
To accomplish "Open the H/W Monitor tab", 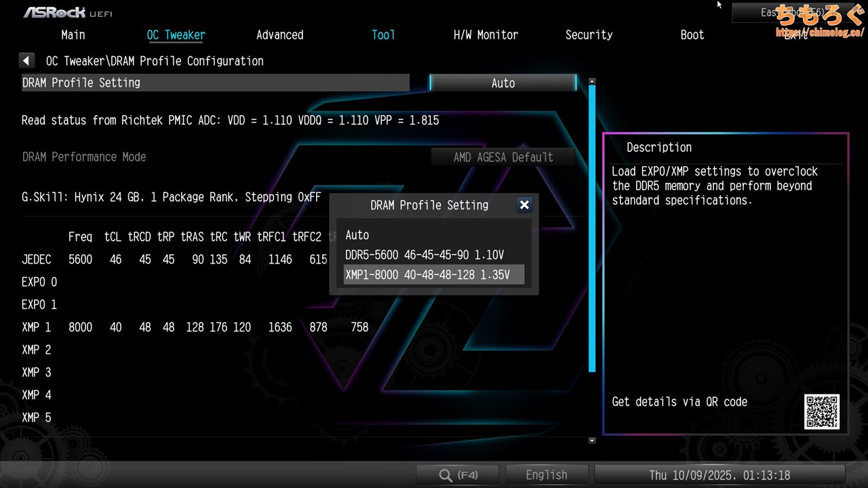I will tap(486, 35).
